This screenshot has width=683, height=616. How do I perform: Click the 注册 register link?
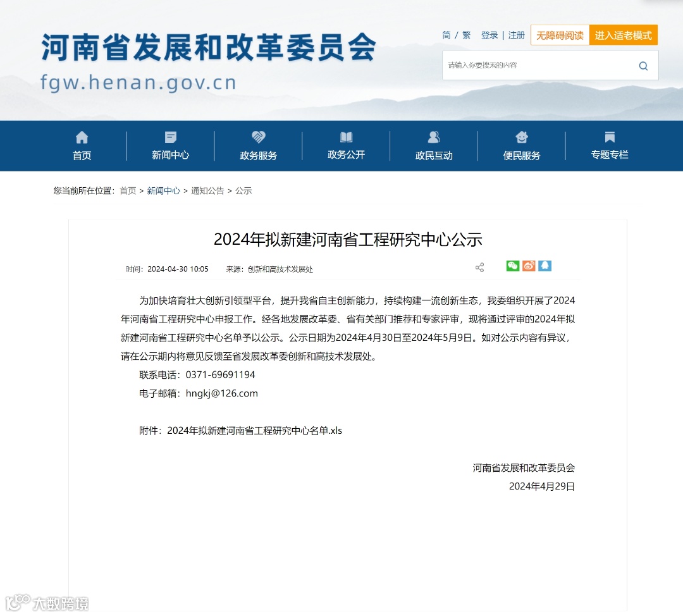[x=517, y=35]
